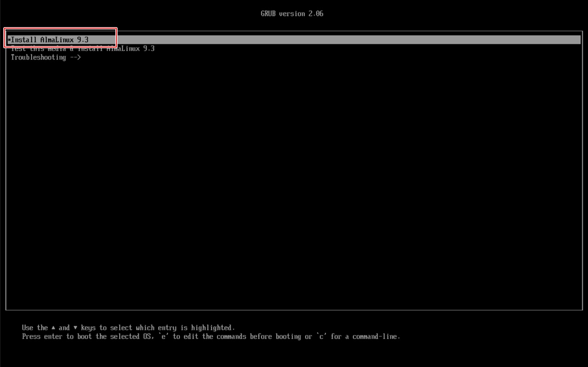This screenshot has height=367, width=588.
Task: Click the 'e' key hint in instructions
Action: 164,336
